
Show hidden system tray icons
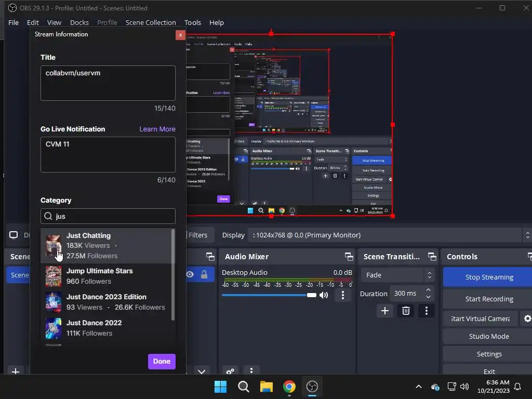(x=419, y=387)
